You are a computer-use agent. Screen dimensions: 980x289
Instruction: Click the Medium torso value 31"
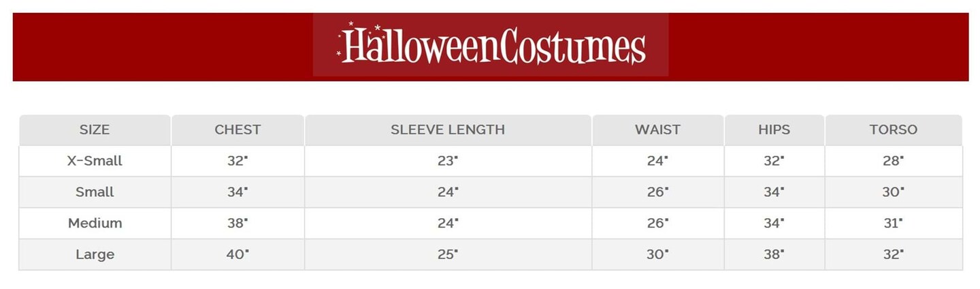click(893, 223)
